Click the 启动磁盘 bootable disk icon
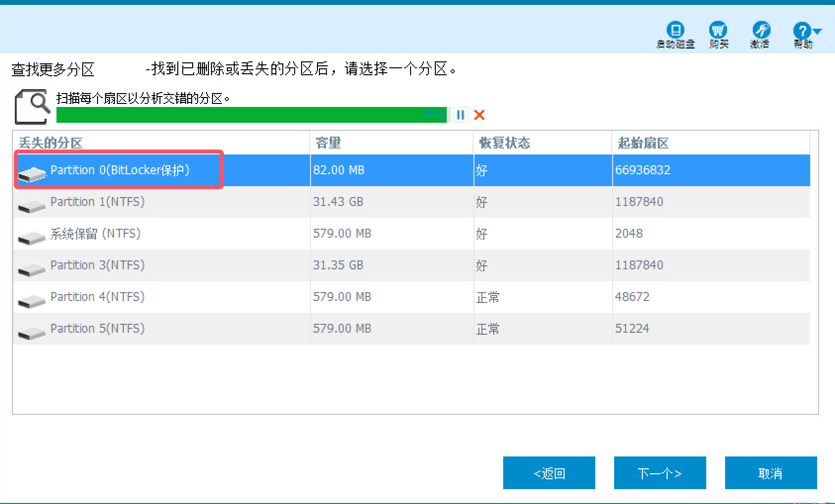Screen dimensions: 835x504 [x=675, y=31]
